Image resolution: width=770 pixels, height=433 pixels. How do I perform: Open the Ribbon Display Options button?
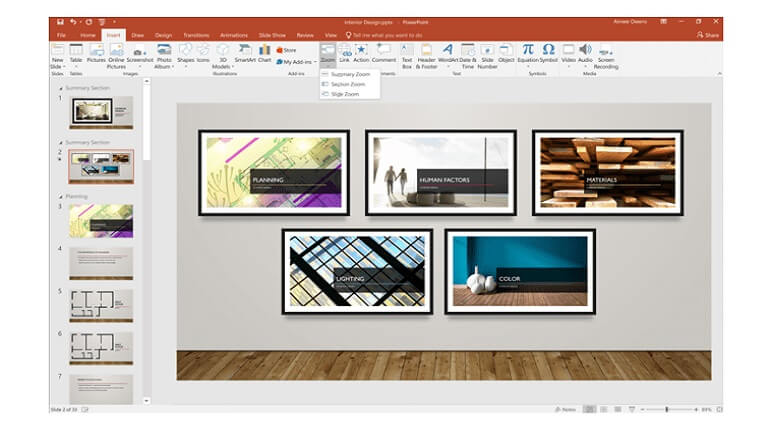(x=663, y=22)
